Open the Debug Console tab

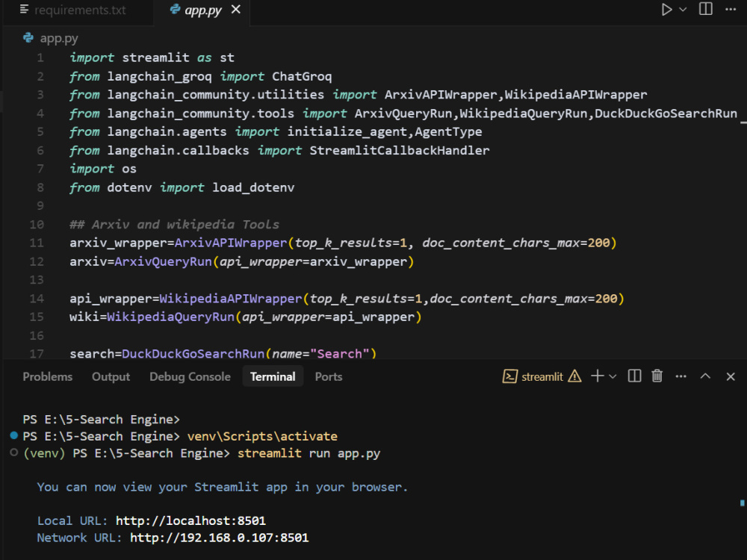(x=190, y=376)
